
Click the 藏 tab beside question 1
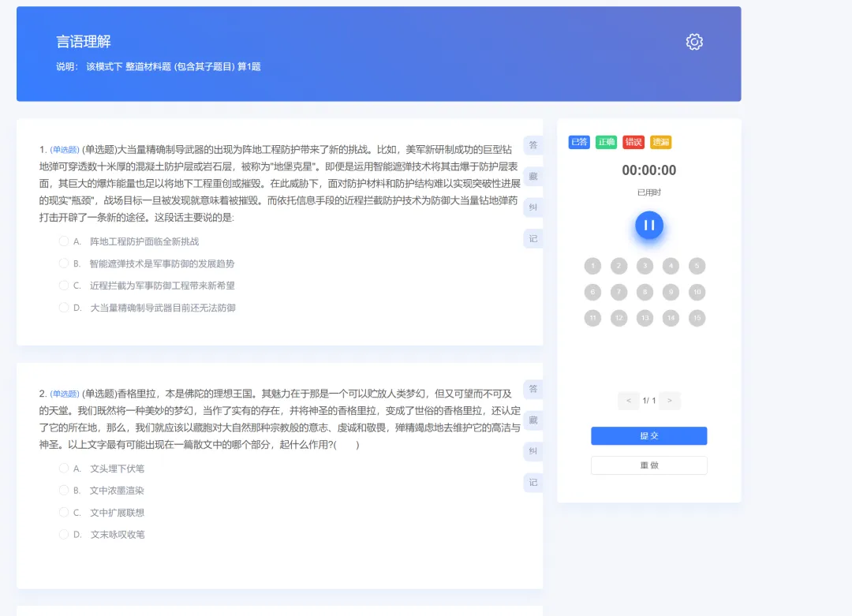(x=533, y=176)
